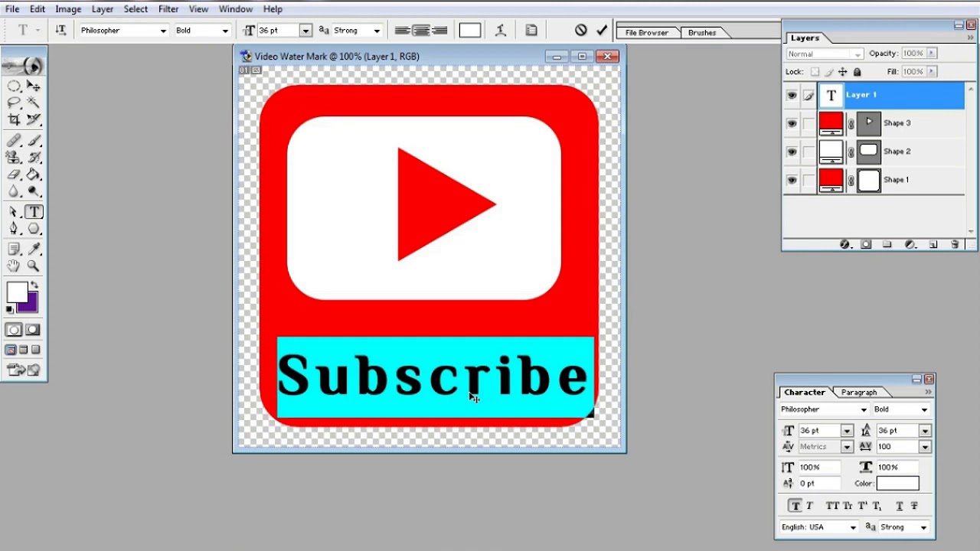The width and height of the screenshot is (980, 551).
Task: Toggle Strikethrough in Character panel
Action: coord(914,506)
